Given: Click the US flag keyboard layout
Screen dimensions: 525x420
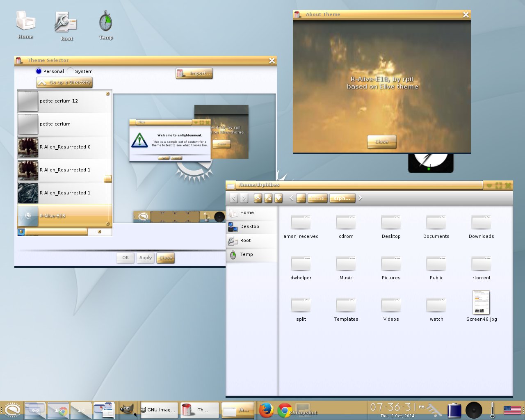Looking at the screenshot, I should (512, 410).
